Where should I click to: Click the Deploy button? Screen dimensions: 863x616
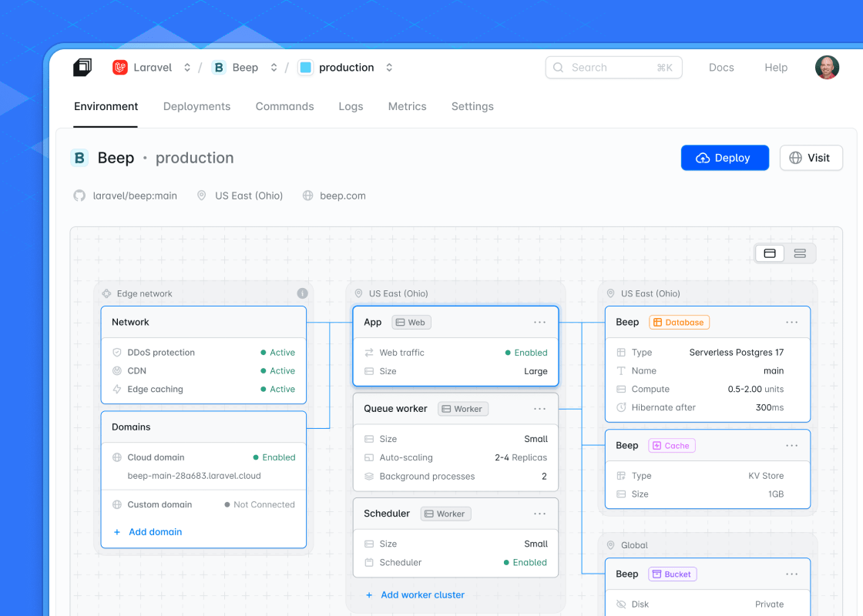click(x=724, y=158)
